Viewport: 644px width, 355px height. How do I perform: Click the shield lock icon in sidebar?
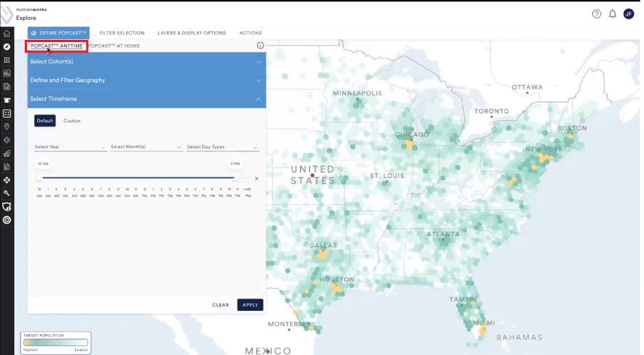coord(7,206)
